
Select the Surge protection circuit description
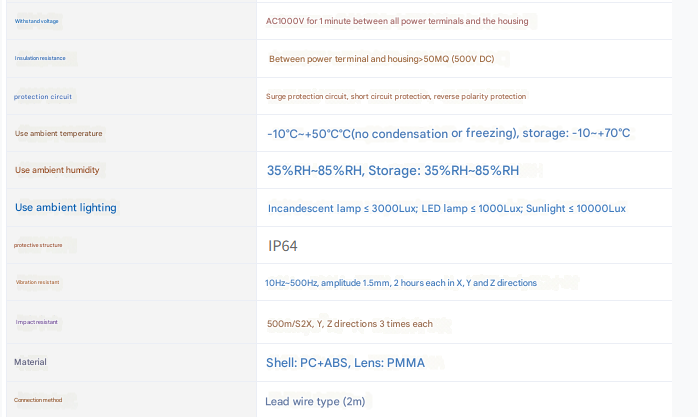click(x=395, y=96)
